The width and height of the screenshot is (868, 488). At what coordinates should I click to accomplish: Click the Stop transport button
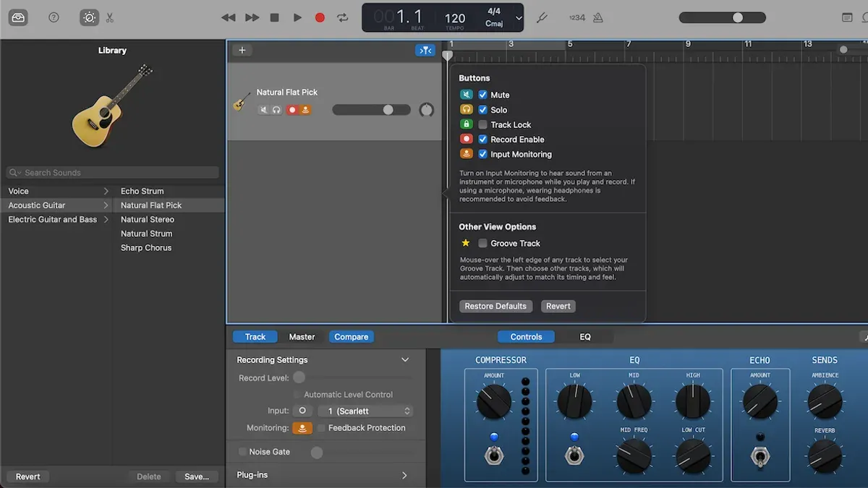pos(274,17)
